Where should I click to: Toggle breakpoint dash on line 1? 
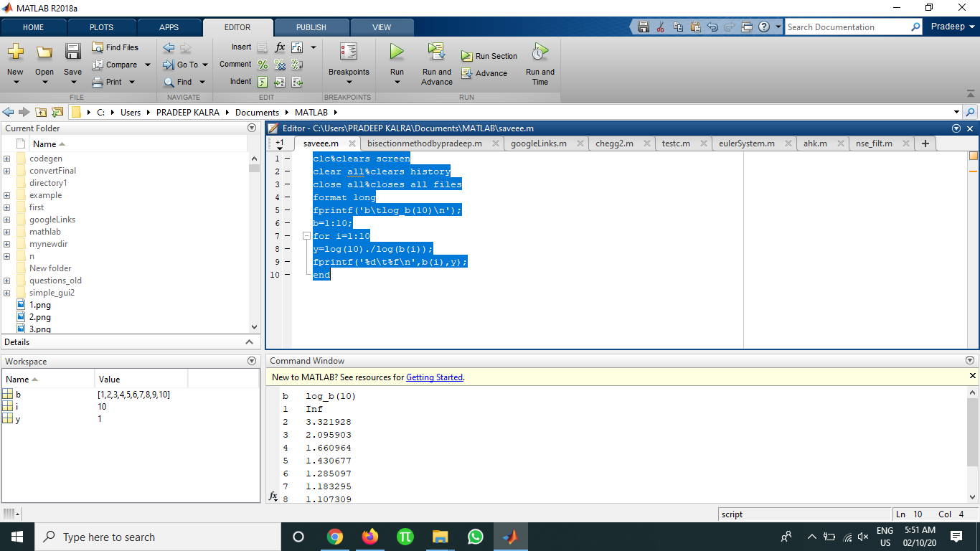[x=287, y=159]
